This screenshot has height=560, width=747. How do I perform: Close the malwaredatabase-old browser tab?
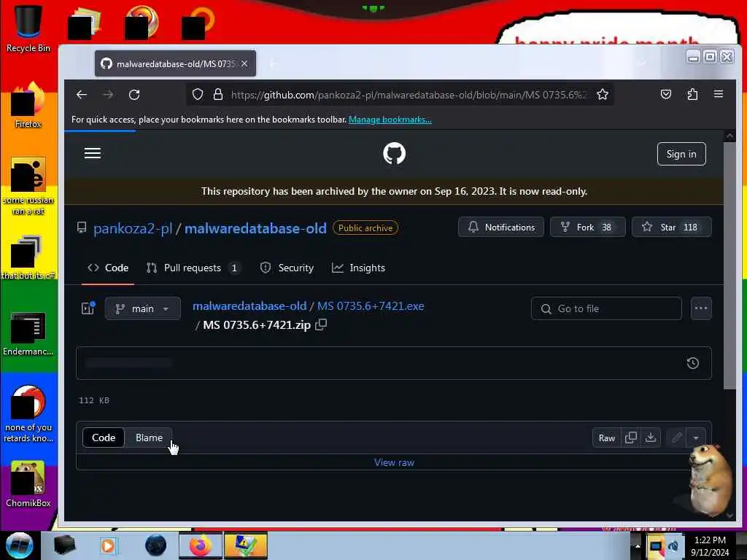(x=244, y=63)
